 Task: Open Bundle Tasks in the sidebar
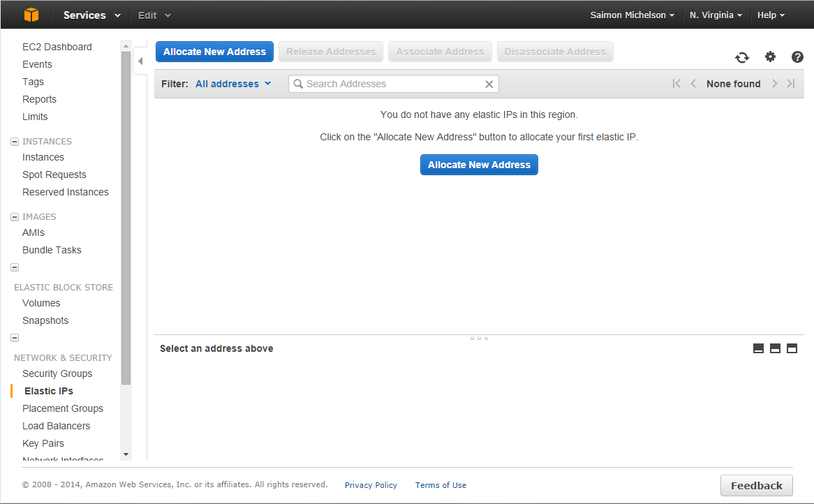tap(52, 250)
